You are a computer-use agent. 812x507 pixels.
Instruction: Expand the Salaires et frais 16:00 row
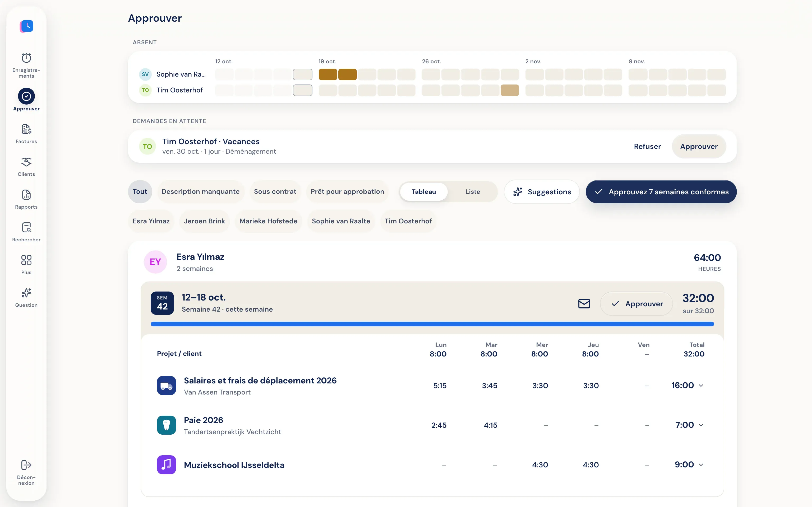pyautogui.click(x=701, y=386)
